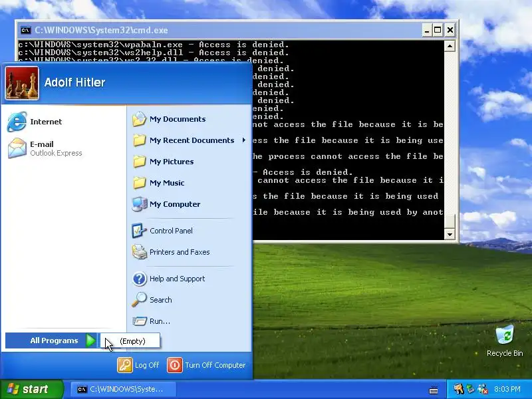
Task: Select the Search label
Action: tap(161, 300)
